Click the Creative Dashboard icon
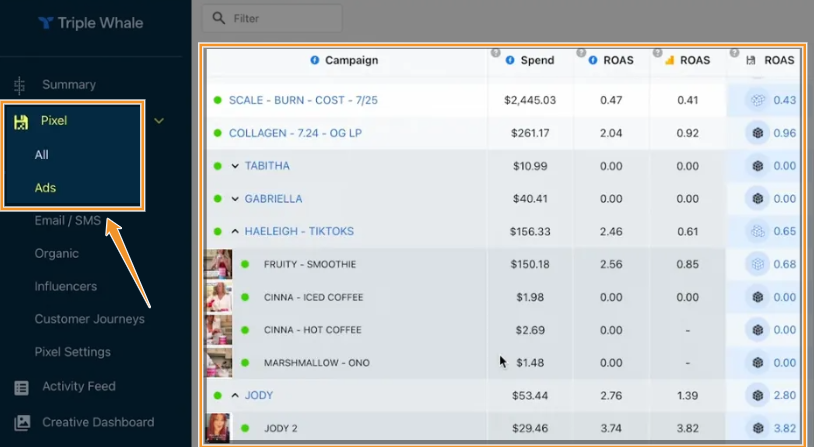Viewport: 814px width, 447px height. (21, 422)
